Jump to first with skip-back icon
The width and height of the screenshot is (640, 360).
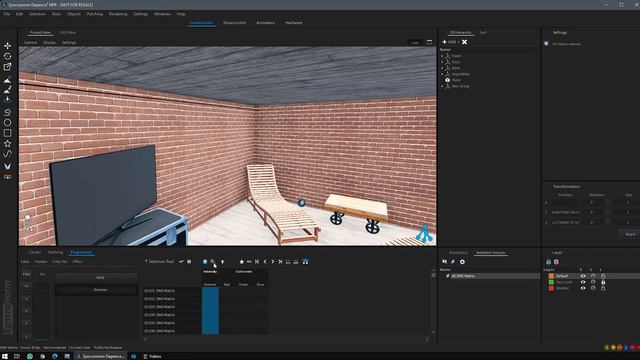pos(257,262)
